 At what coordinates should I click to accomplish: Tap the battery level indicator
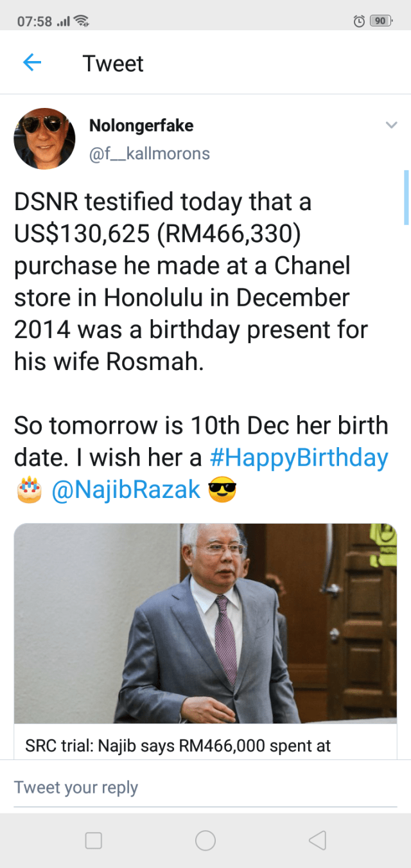381,21
